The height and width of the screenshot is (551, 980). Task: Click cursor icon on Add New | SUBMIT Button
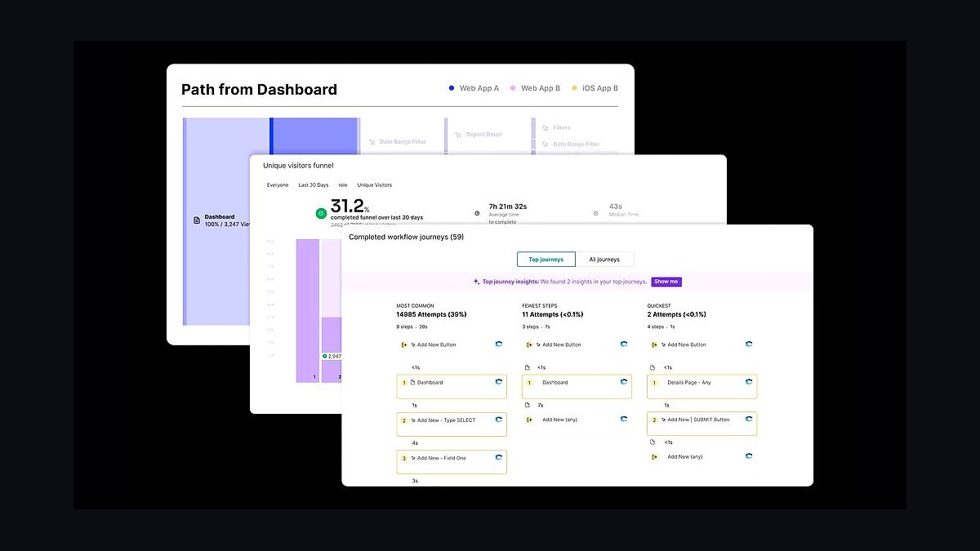pyautogui.click(x=663, y=420)
